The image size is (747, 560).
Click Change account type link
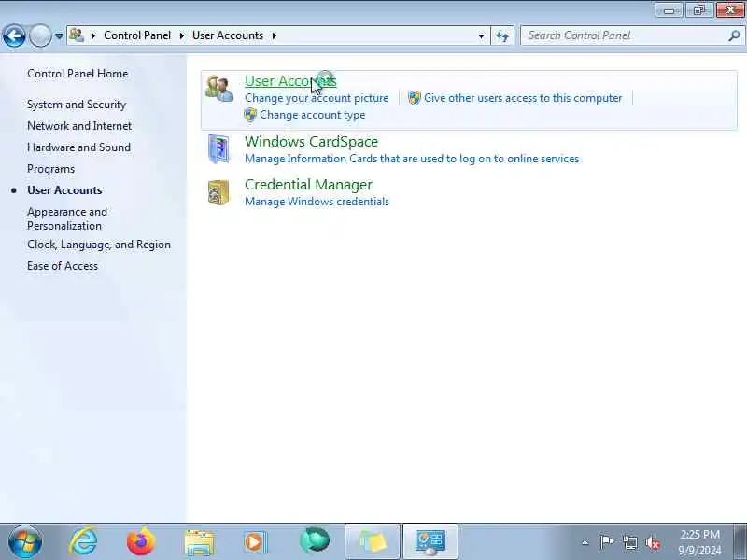[312, 115]
